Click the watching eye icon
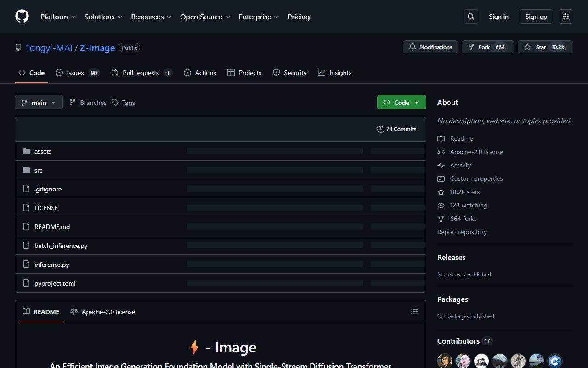 click(441, 205)
